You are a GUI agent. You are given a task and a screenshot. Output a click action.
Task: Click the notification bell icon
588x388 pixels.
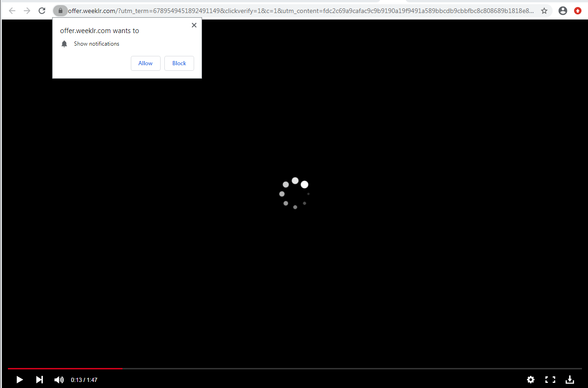click(x=64, y=44)
